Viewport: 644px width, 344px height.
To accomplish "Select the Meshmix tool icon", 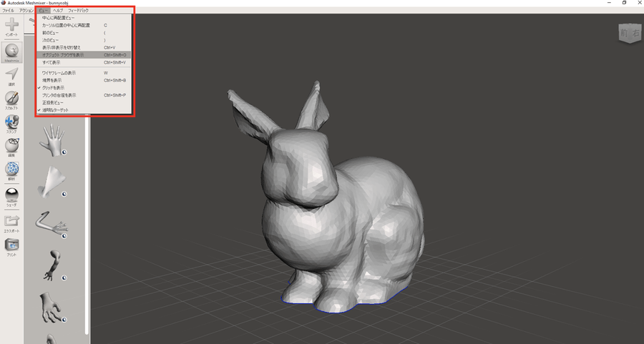I will point(12,51).
